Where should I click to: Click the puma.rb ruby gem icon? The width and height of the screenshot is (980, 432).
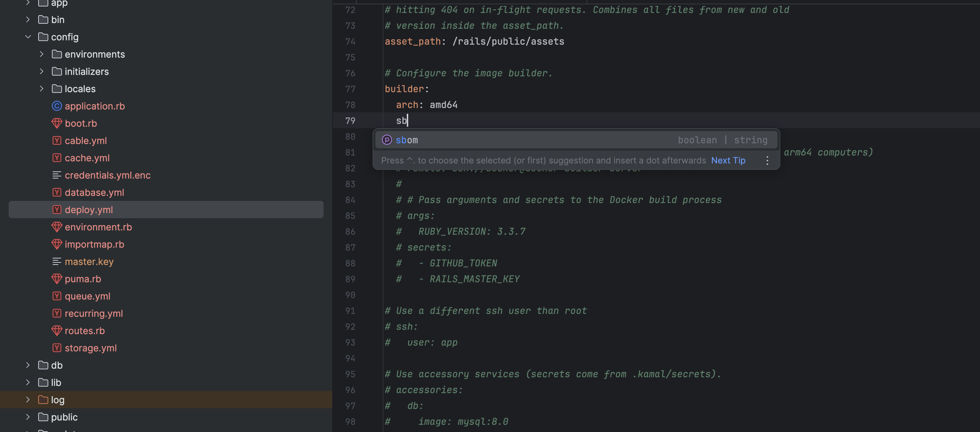pos(57,279)
